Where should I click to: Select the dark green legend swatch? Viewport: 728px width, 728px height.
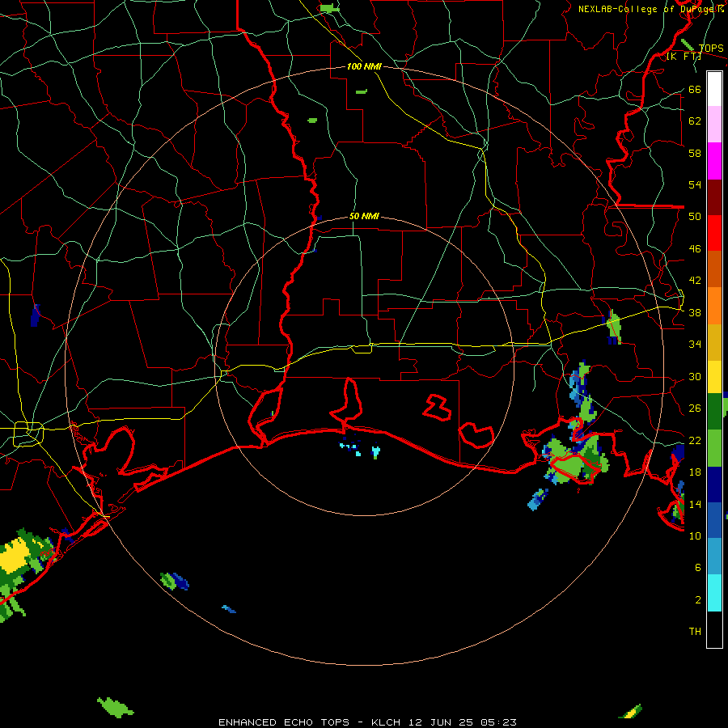(x=714, y=412)
